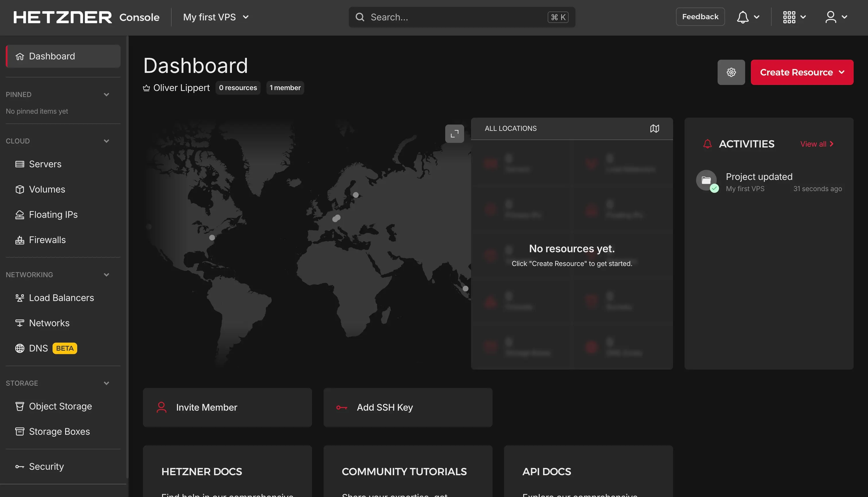868x497 pixels.
Task: Open the Object Storage section
Action: pyautogui.click(x=60, y=406)
